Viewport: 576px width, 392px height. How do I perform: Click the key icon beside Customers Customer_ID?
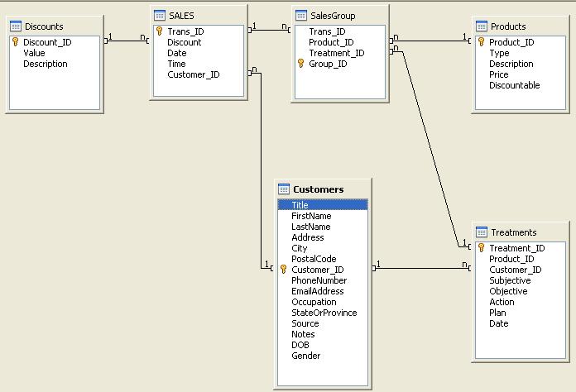pyautogui.click(x=284, y=270)
